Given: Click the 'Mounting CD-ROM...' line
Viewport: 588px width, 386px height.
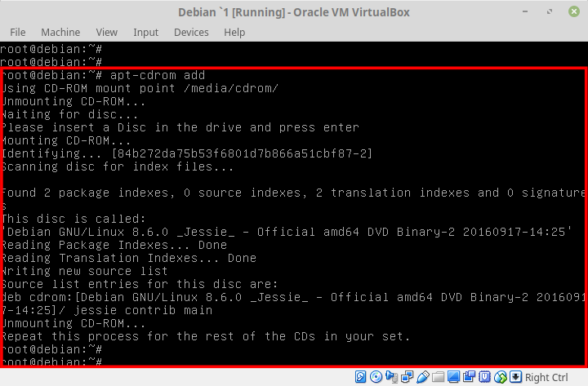Looking at the screenshot, I should pos(66,140).
